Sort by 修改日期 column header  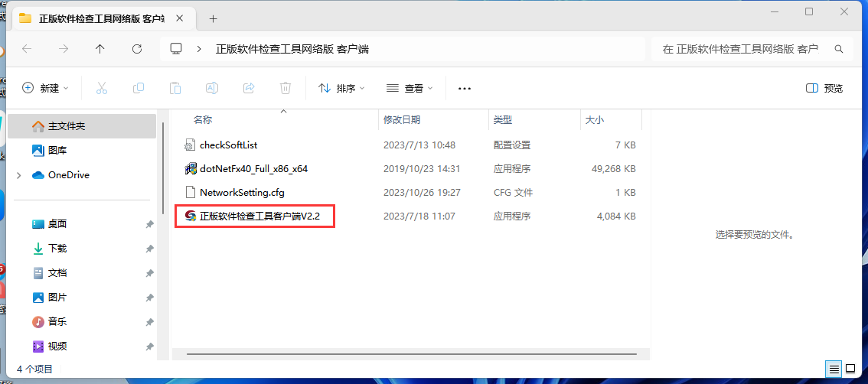(402, 119)
